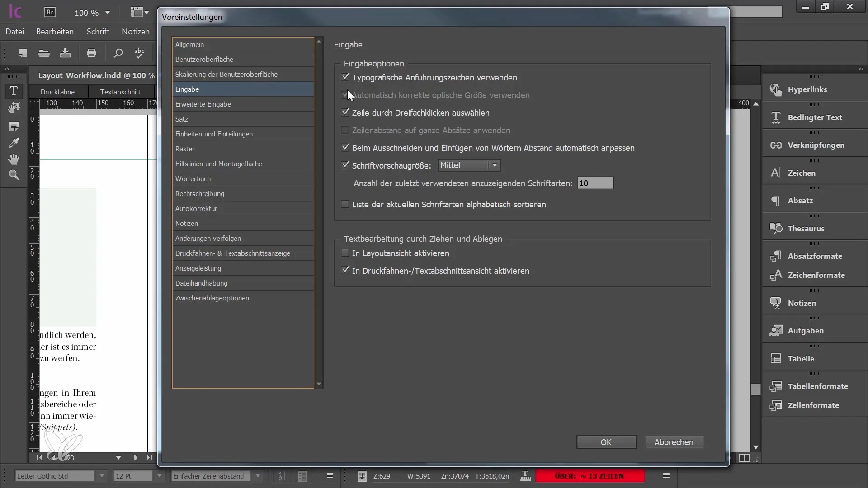Click the Absatzformate panel icon
Screen dimensions: 868x488
775,256
